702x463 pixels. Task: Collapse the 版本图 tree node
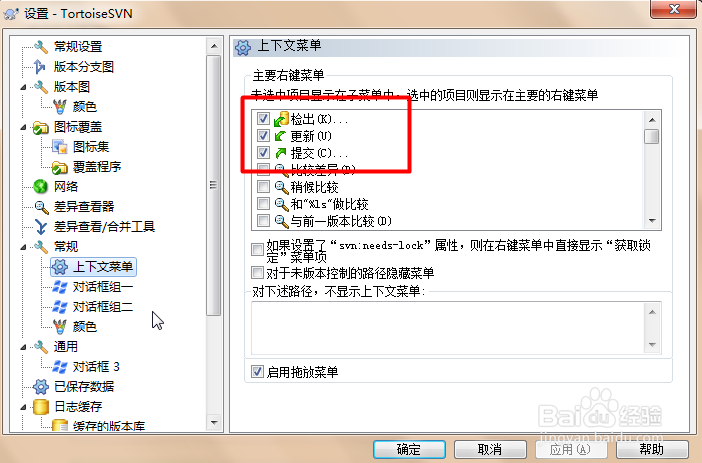point(24,87)
